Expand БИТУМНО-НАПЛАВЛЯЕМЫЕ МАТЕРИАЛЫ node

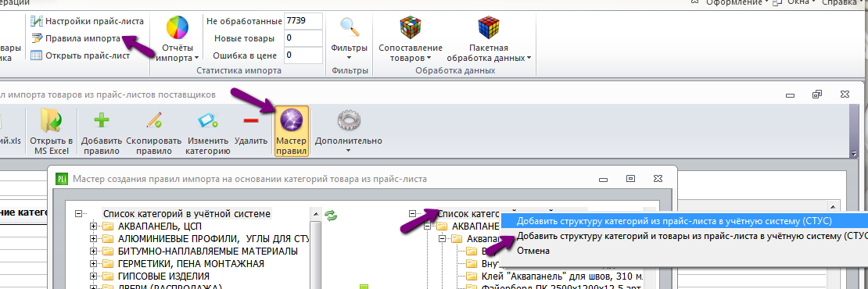pyautogui.click(x=93, y=252)
